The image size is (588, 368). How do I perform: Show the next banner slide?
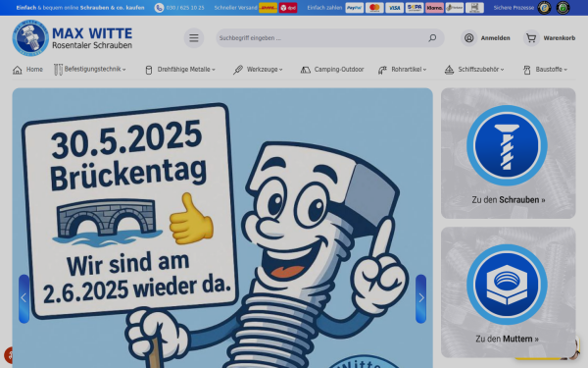pos(420,298)
